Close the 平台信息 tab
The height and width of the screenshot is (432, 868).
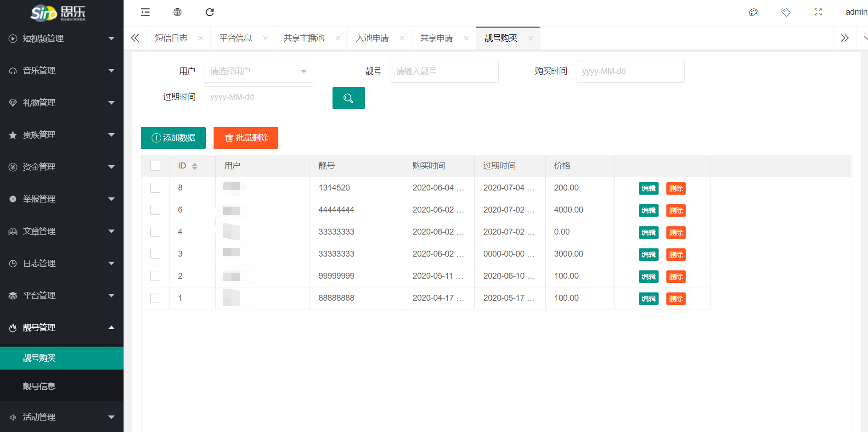coord(265,39)
